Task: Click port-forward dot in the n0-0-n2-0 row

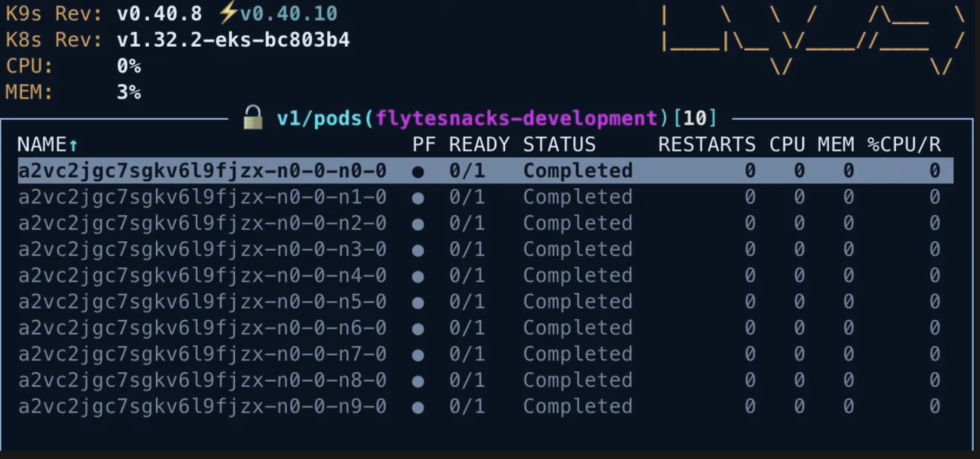Action: click(x=418, y=224)
